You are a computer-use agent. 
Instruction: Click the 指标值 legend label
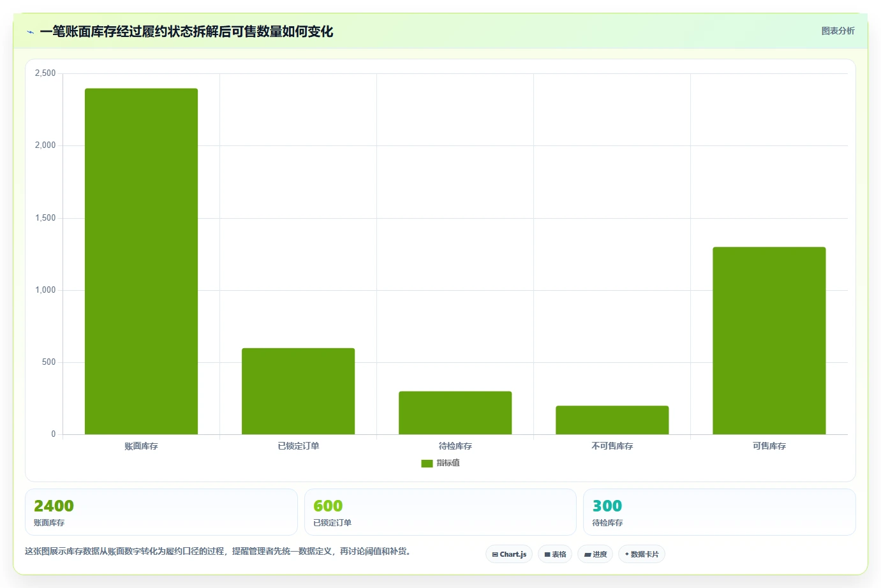coord(448,463)
